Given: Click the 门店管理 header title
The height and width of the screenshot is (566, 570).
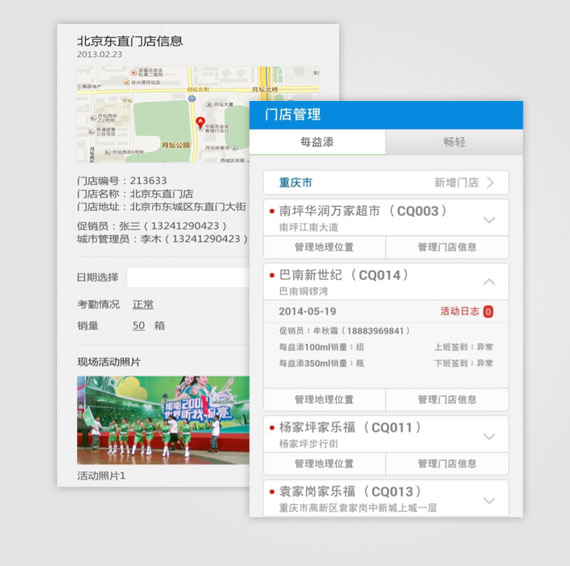Looking at the screenshot, I should click(x=293, y=115).
